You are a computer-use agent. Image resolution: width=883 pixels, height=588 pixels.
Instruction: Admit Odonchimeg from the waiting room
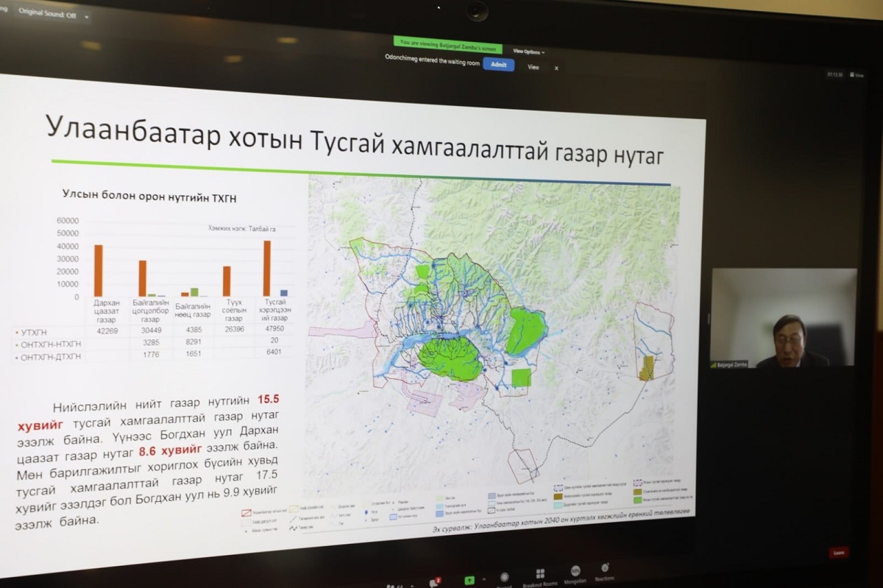point(498,65)
